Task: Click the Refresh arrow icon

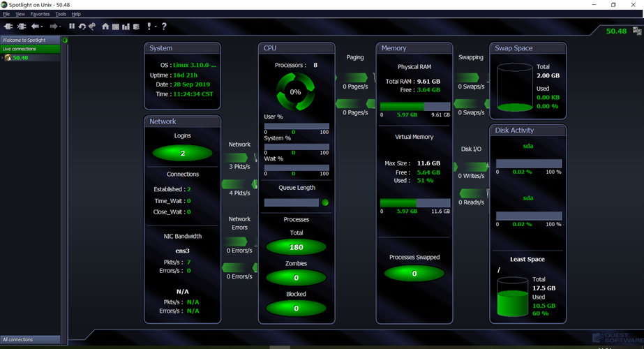Action: (x=82, y=27)
